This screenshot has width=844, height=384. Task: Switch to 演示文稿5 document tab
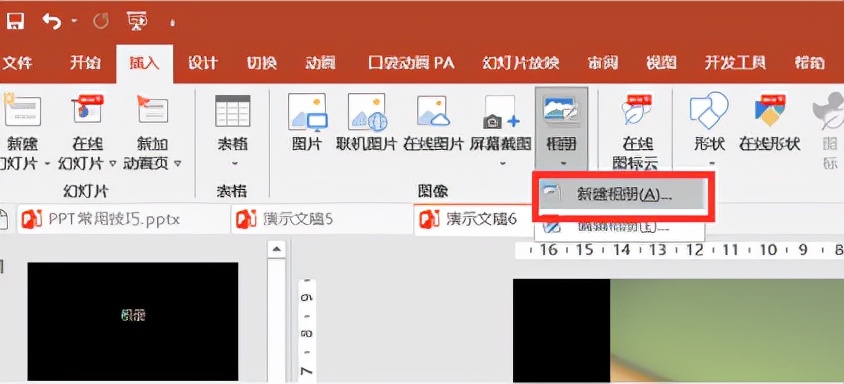tap(321, 219)
